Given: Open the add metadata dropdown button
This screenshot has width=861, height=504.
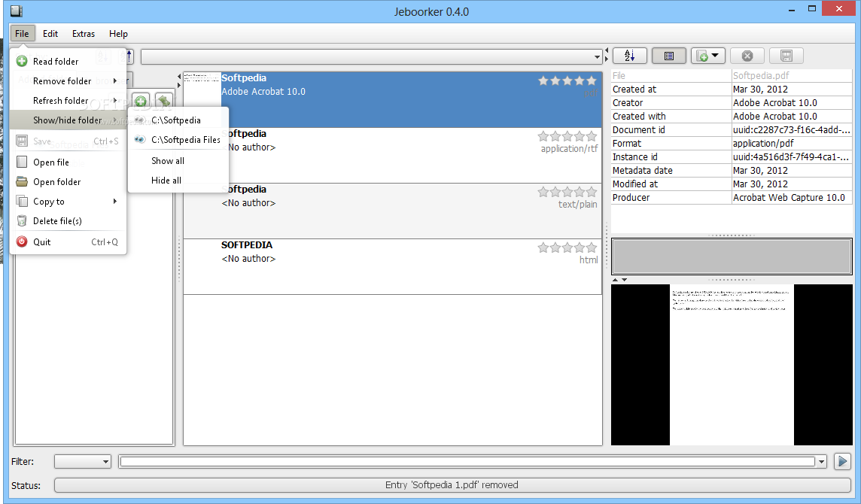Looking at the screenshot, I should coord(707,56).
